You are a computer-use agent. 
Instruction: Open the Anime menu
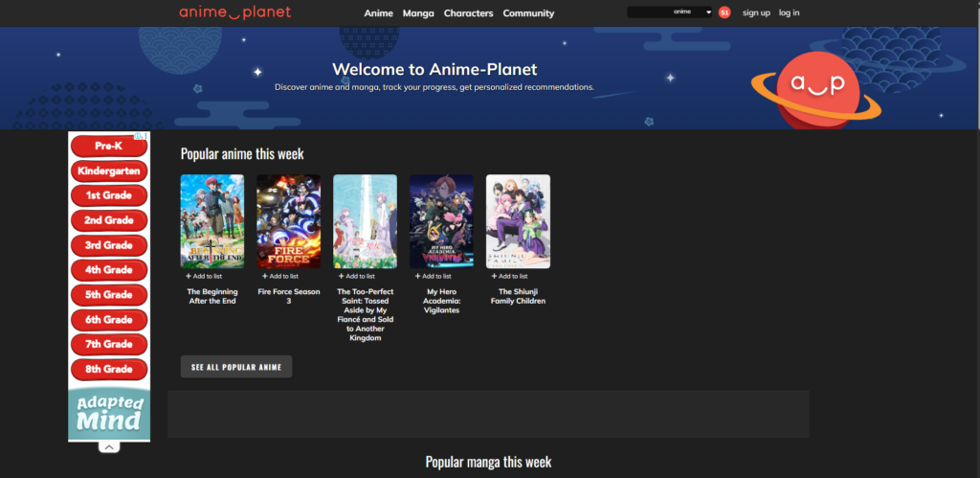coord(379,13)
